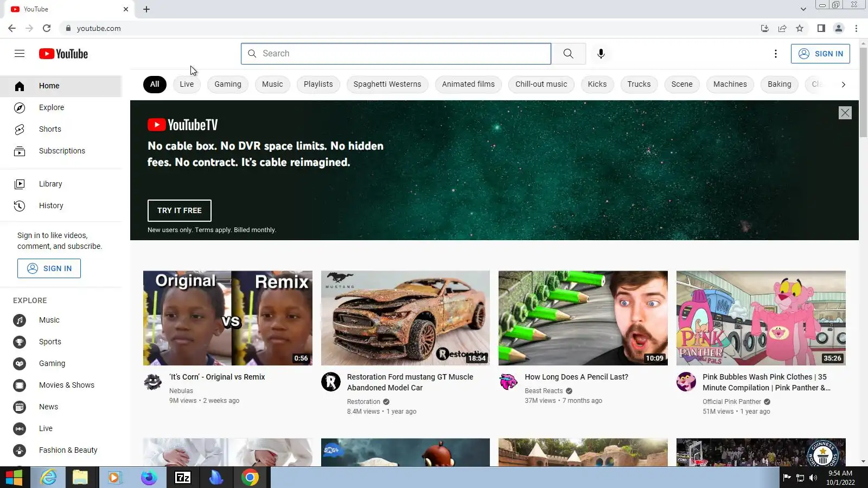Open Restoration Ford mustang video title
The width and height of the screenshot is (868, 488).
coord(410,382)
